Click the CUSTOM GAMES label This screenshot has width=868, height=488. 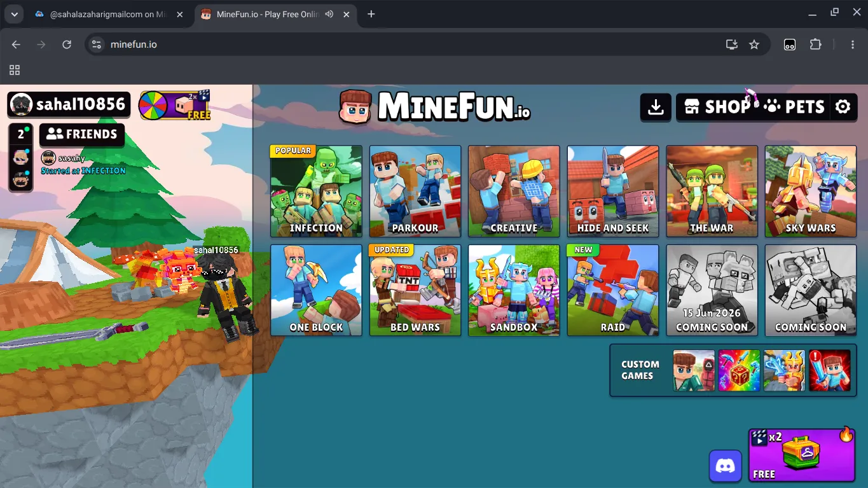pyautogui.click(x=640, y=370)
